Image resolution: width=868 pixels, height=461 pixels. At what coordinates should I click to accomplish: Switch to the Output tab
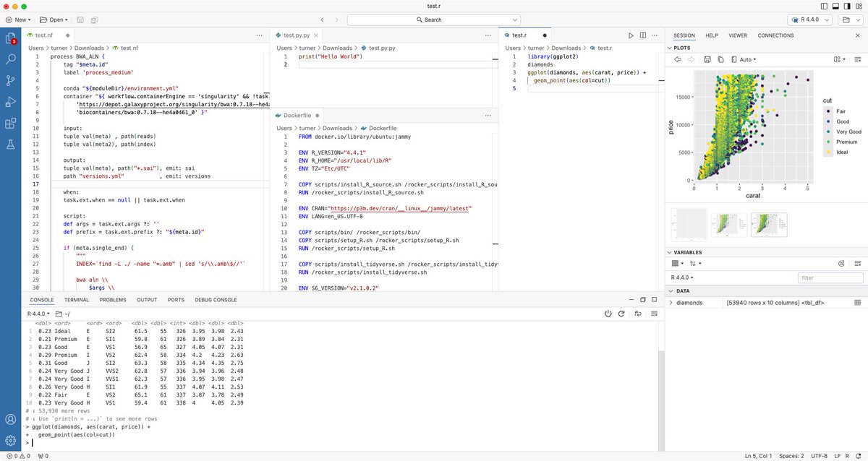coord(147,300)
